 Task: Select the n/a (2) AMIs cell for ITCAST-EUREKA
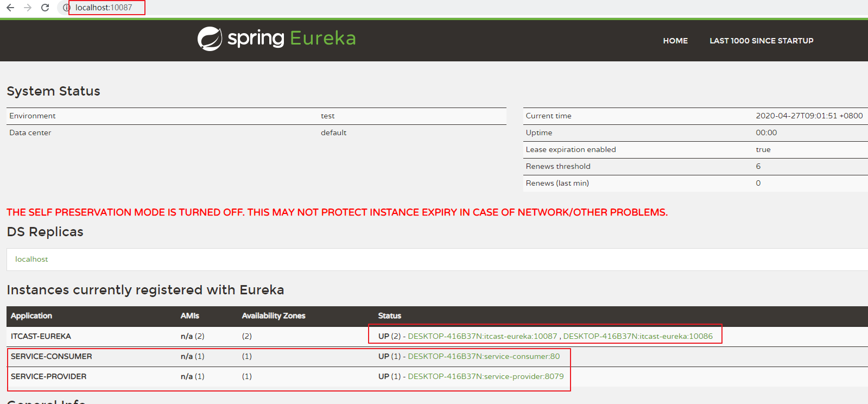193,336
